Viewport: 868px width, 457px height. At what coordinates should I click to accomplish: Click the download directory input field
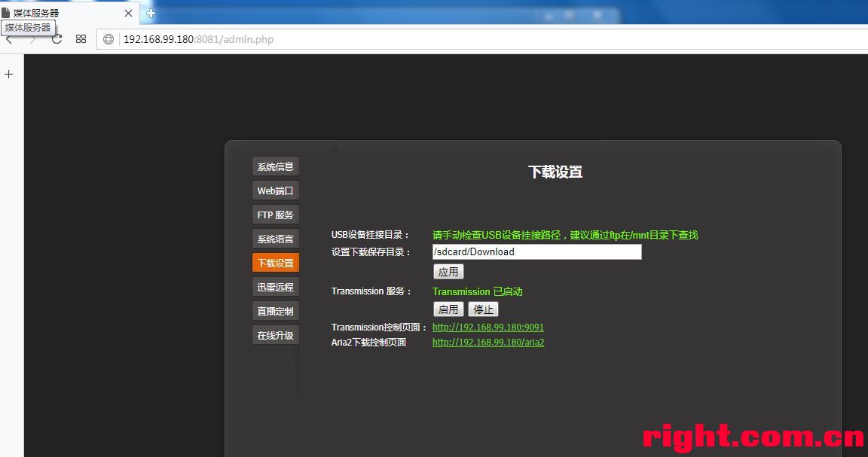tap(537, 251)
